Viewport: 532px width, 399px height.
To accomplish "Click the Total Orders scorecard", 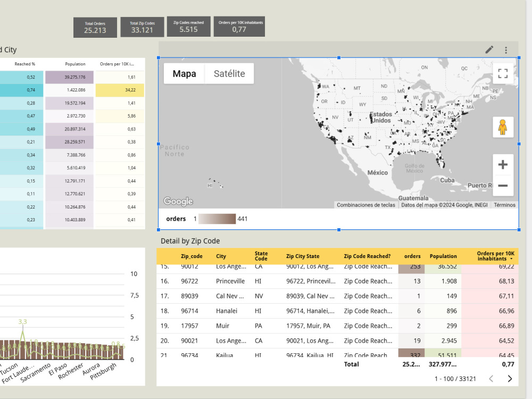I will tap(95, 27).
